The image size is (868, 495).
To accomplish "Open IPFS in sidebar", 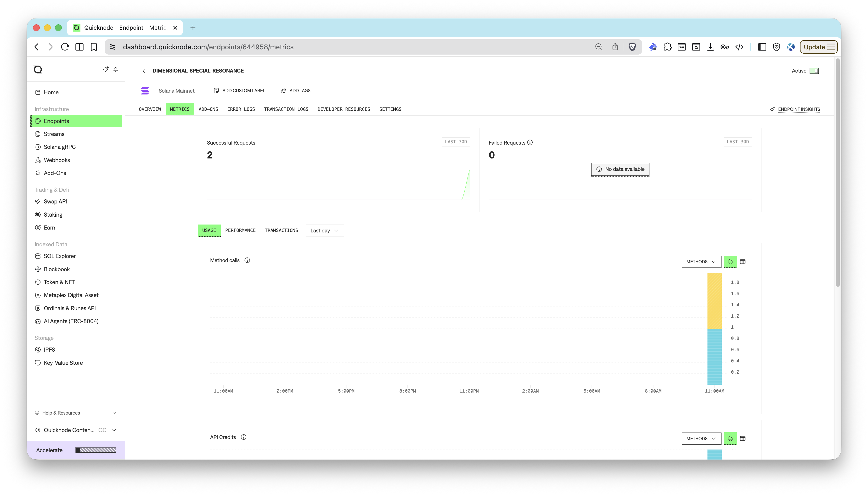I will tap(76, 349).
